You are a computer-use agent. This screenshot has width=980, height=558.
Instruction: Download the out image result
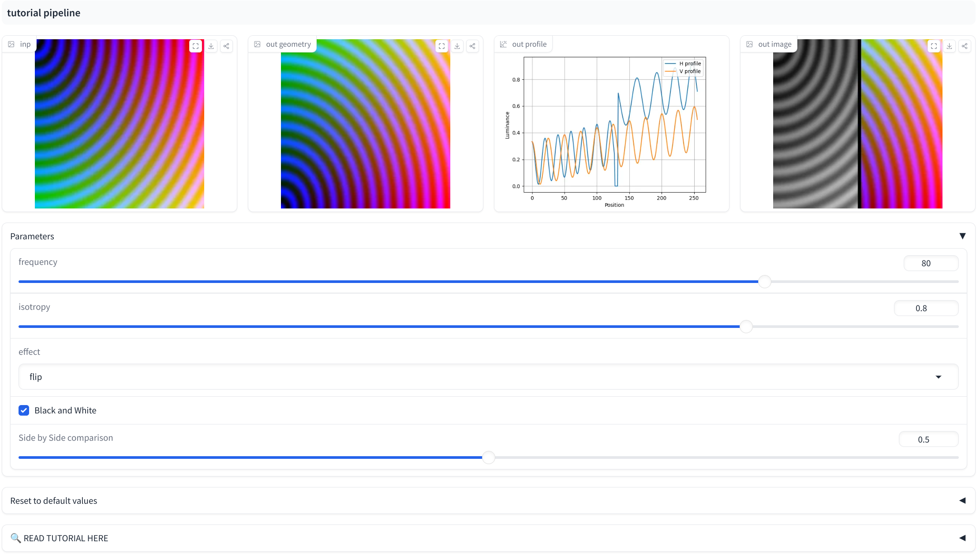[x=949, y=46]
